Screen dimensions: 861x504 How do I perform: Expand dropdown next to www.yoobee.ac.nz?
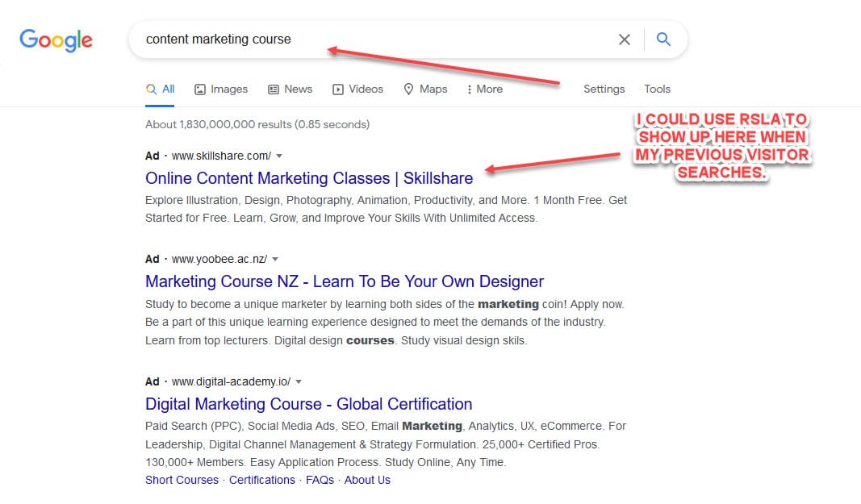point(275,259)
